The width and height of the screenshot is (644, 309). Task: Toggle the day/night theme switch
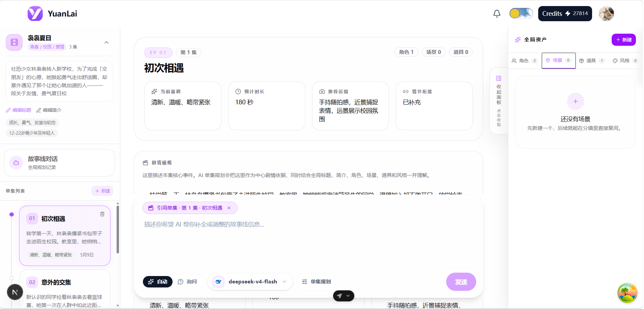tap(521, 13)
